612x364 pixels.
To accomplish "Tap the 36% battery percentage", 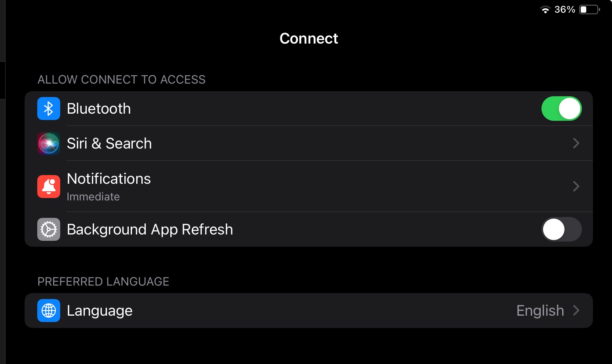I will click(x=565, y=10).
